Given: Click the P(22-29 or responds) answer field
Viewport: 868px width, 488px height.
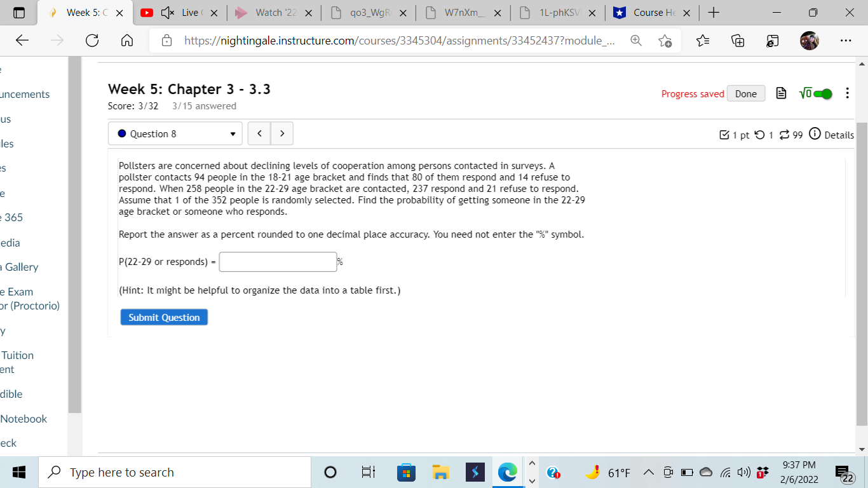Looking at the screenshot, I should point(278,262).
